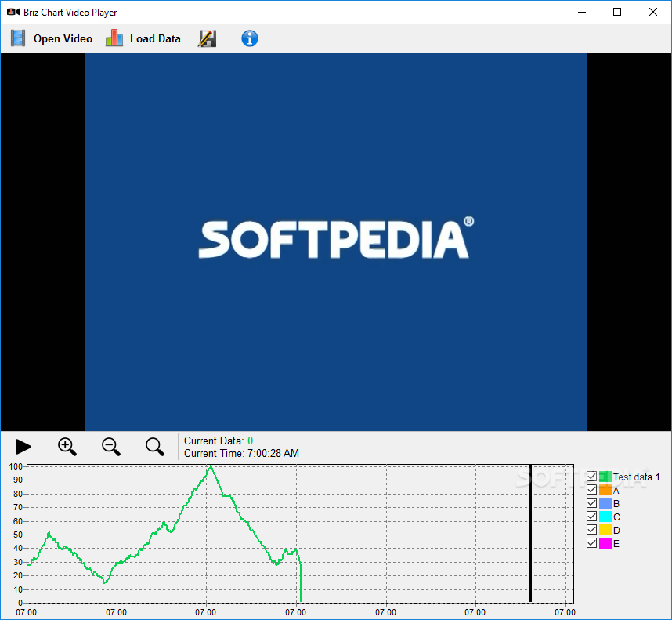Uncheck the series A checkbox

point(592,490)
